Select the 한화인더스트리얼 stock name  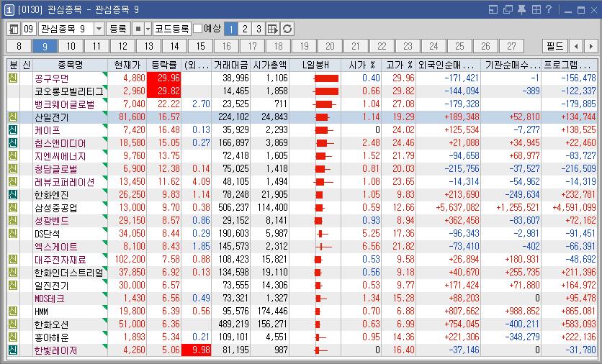(69, 273)
